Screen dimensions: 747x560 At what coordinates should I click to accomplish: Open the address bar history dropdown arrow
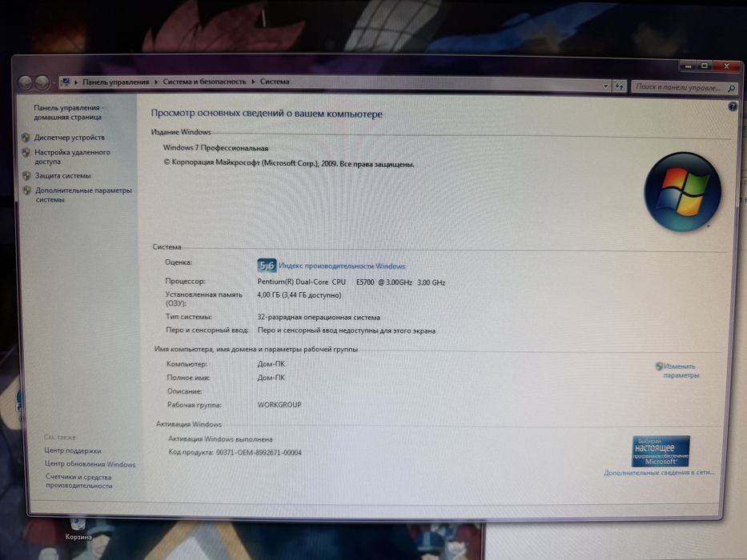click(605, 86)
